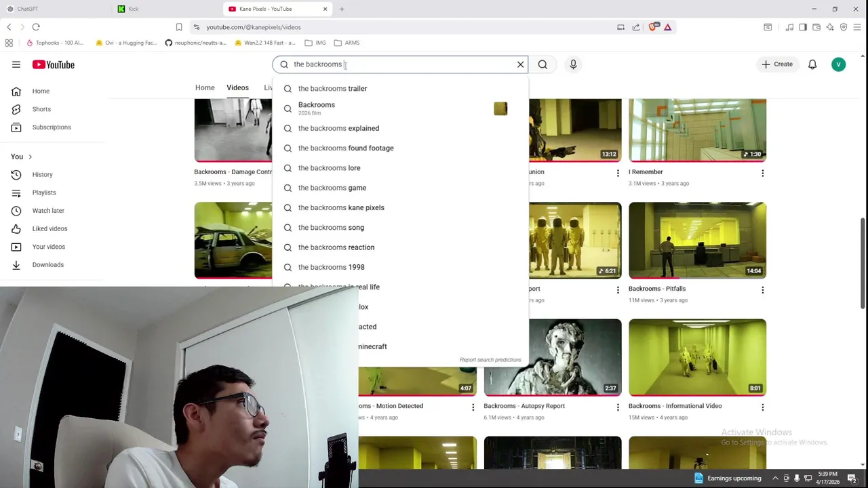Click the YouTube logo
Screen dimensions: 868x488
[x=53, y=64]
